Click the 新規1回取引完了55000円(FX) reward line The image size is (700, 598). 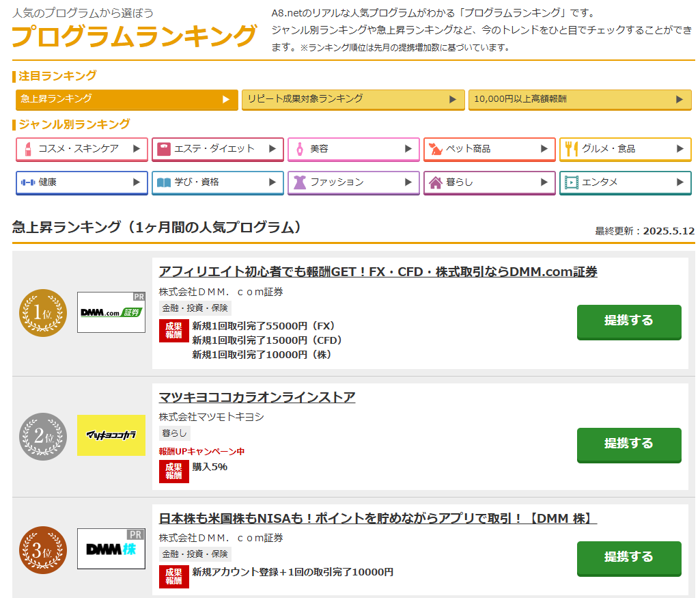[x=264, y=326]
